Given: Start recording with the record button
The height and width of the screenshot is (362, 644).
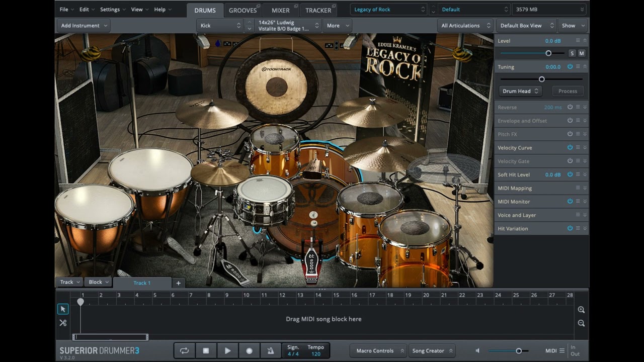Looking at the screenshot, I should pyautogui.click(x=249, y=351).
